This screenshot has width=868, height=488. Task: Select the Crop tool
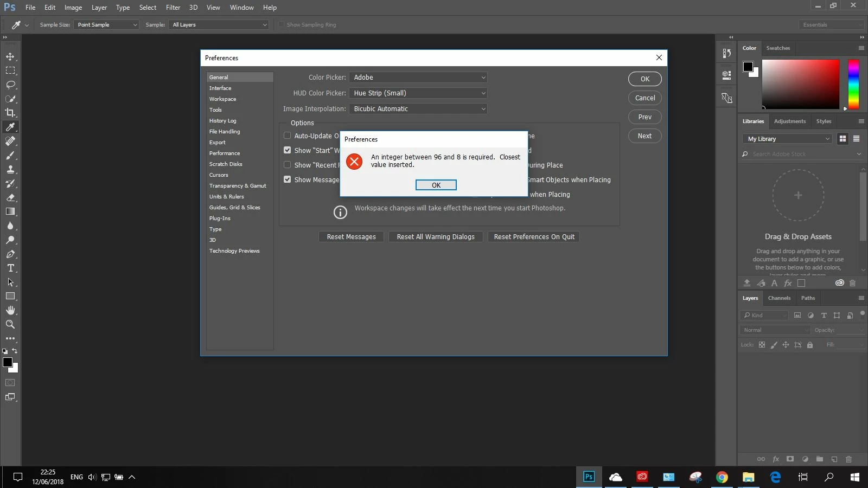click(10, 113)
